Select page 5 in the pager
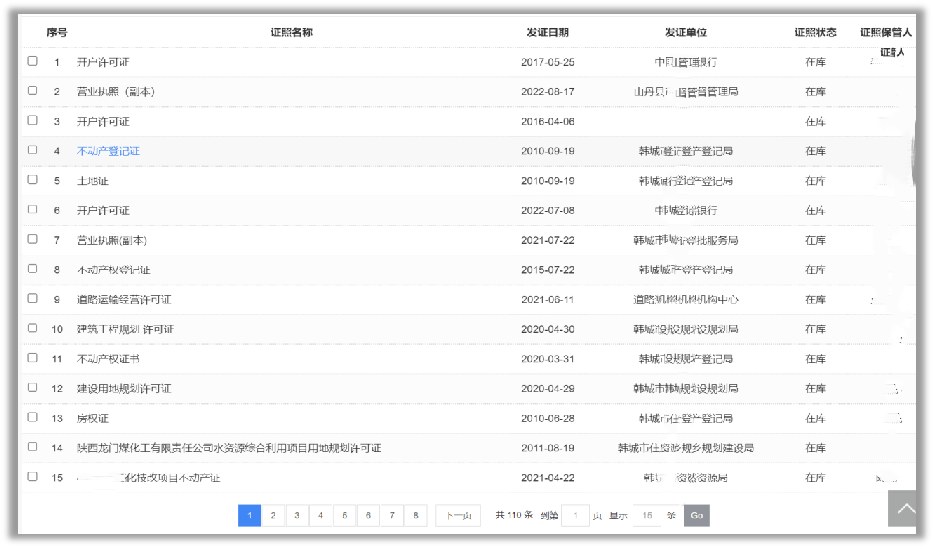 point(344,515)
